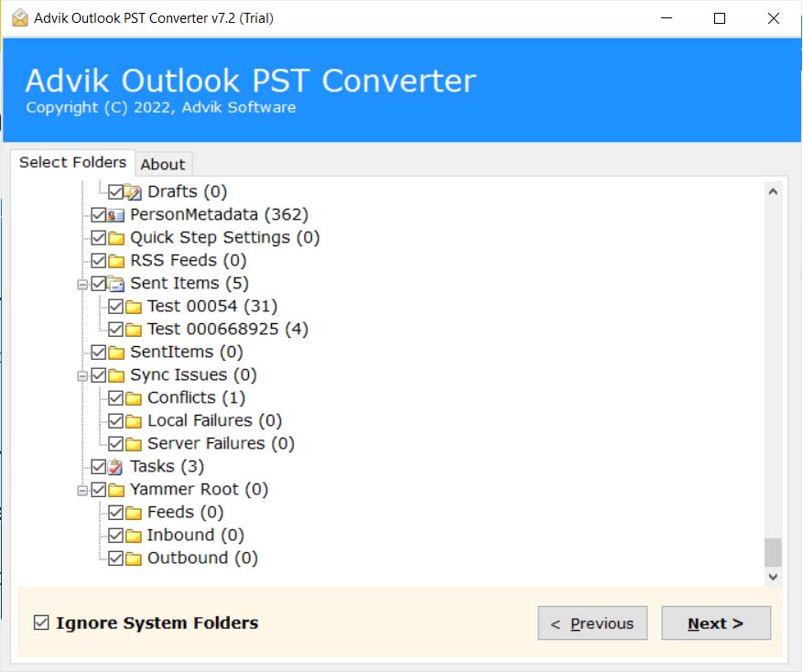Click the Tasks clipboard icon
The image size is (803, 672).
(x=115, y=467)
